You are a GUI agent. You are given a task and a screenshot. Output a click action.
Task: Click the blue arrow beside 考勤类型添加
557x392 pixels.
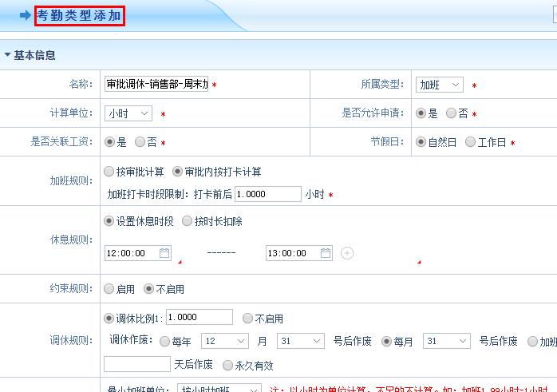click(25, 15)
